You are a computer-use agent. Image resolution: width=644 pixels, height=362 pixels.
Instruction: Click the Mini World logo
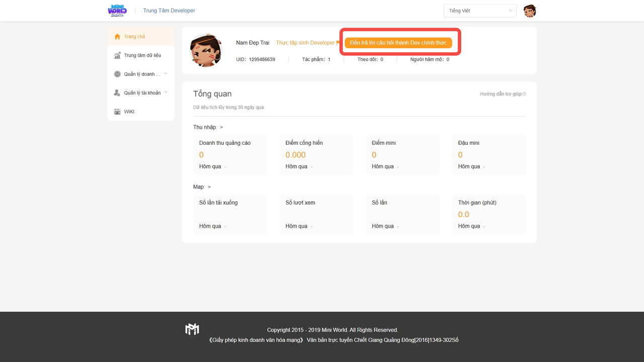tap(117, 11)
